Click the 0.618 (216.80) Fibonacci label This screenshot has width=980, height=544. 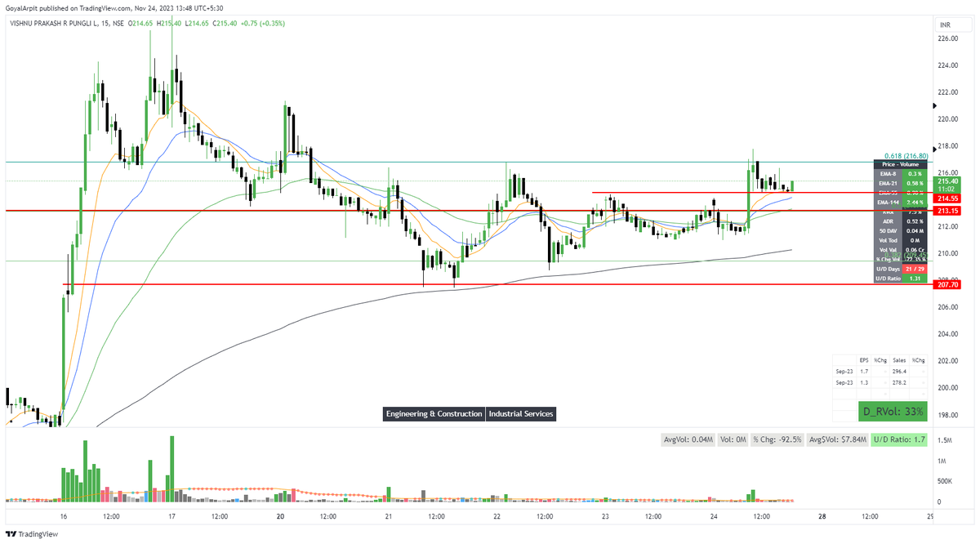point(906,156)
